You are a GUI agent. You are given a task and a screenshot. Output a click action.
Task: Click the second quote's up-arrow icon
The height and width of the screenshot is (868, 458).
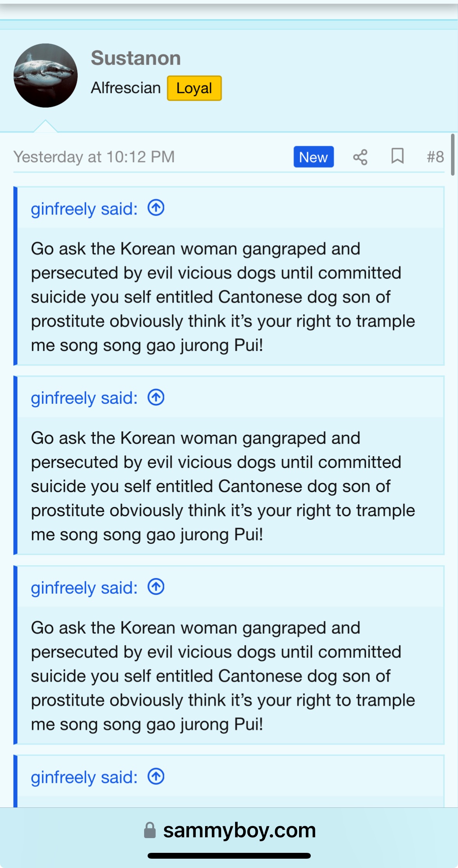tap(156, 397)
